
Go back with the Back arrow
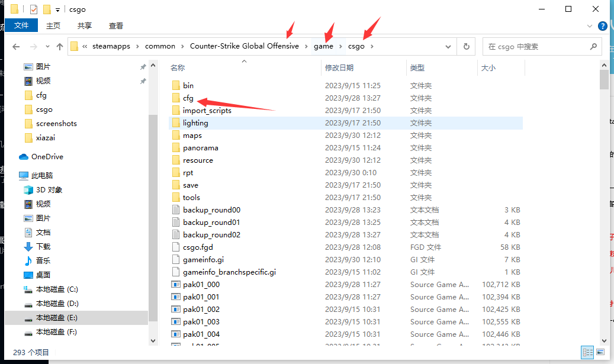pos(16,47)
